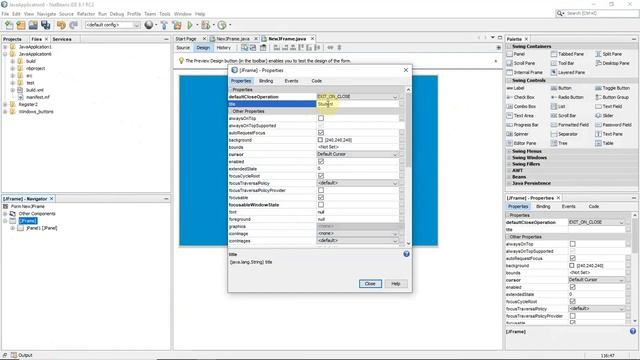Expand the build folder in Files tree
This screenshot has width=640, height=360.
[x=13, y=61]
